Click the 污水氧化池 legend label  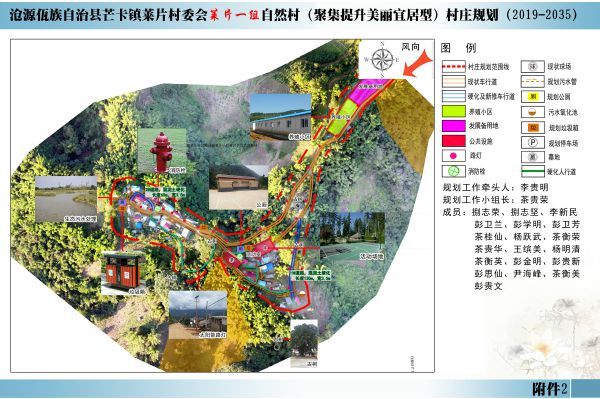563,112
